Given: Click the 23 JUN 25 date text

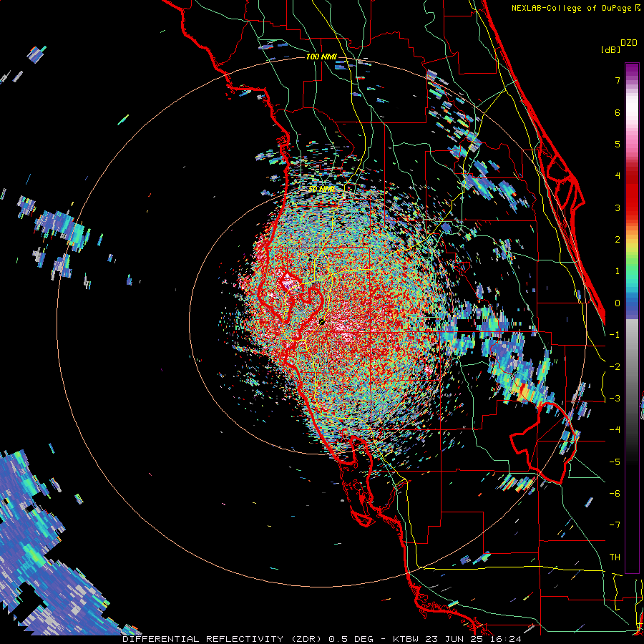Looking at the screenshot, I should (453, 639).
